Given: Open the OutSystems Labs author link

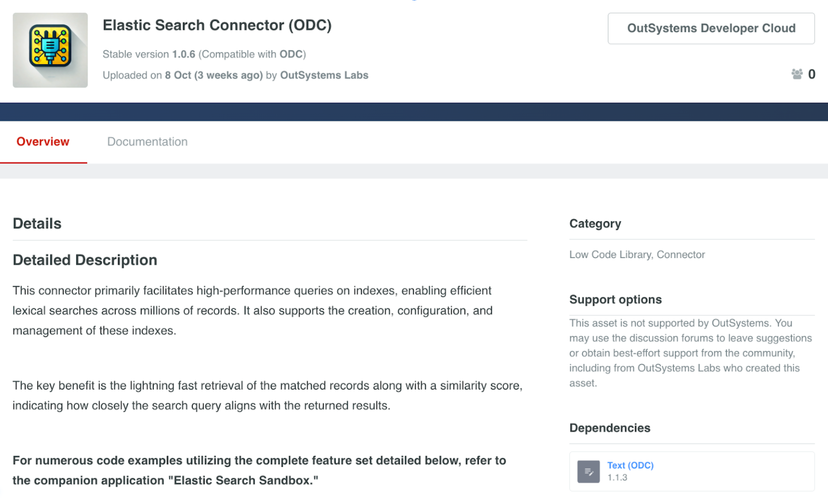Looking at the screenshot, I should [x=324, y=75].
